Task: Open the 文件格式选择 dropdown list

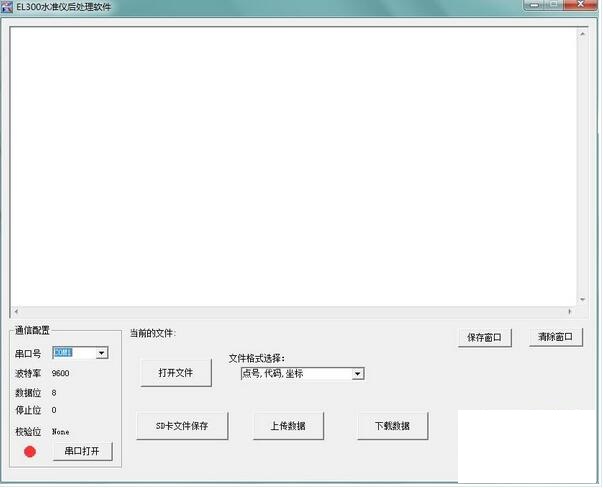Action: pos(358,374)
